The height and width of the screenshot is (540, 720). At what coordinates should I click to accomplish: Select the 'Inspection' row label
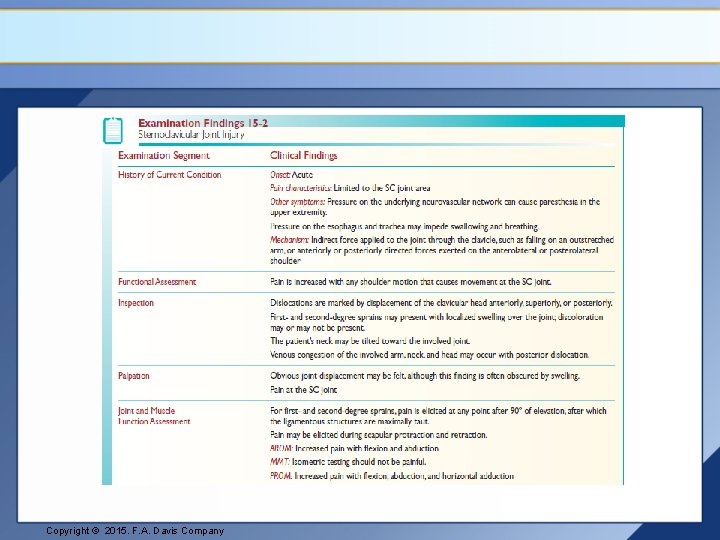click(x=136, y=303)
